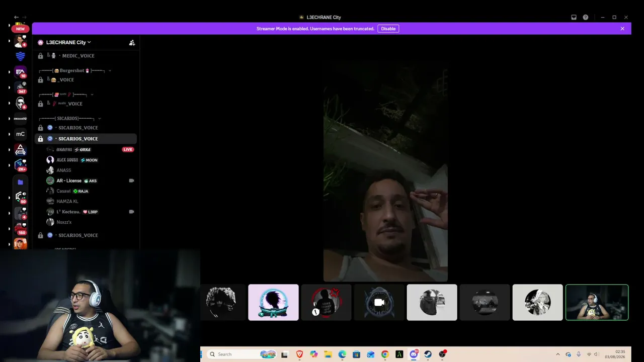644x362 pixels.
Task: Open the EA server icon
Action: pos(20,72)
